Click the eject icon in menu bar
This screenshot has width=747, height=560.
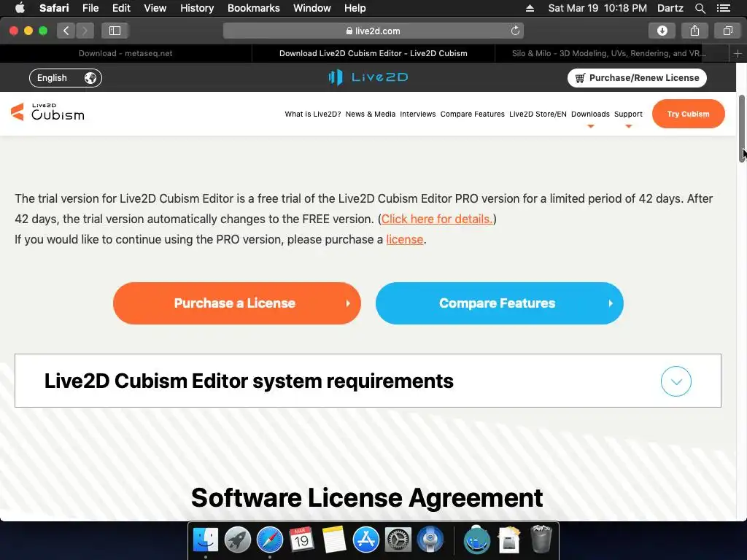point(530,8)
